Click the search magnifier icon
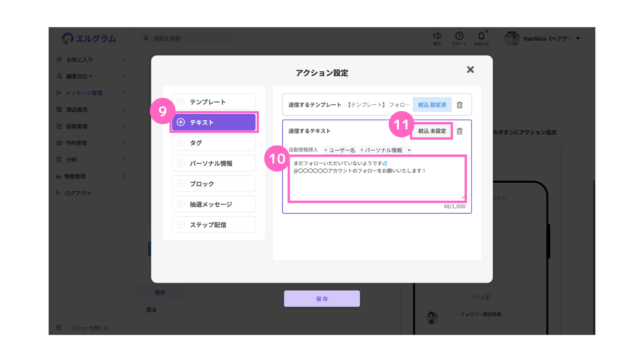 146,39
